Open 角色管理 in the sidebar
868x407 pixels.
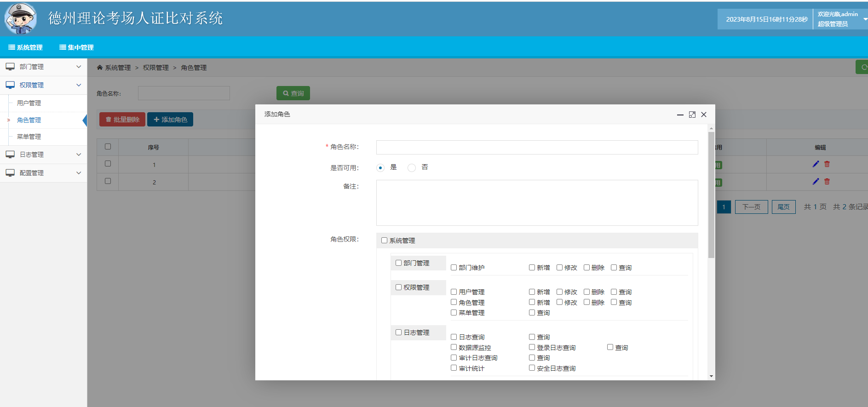[x=29, y=120]
